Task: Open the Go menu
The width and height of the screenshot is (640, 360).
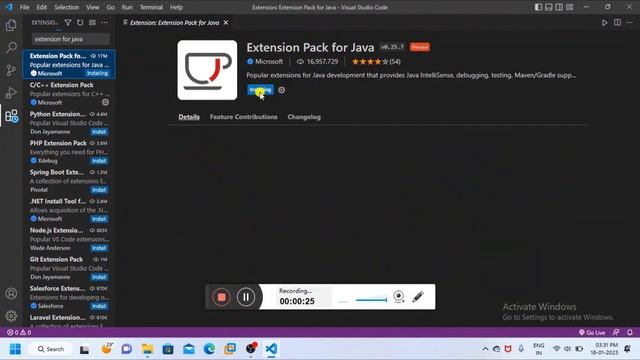Action: pos(111,7)
